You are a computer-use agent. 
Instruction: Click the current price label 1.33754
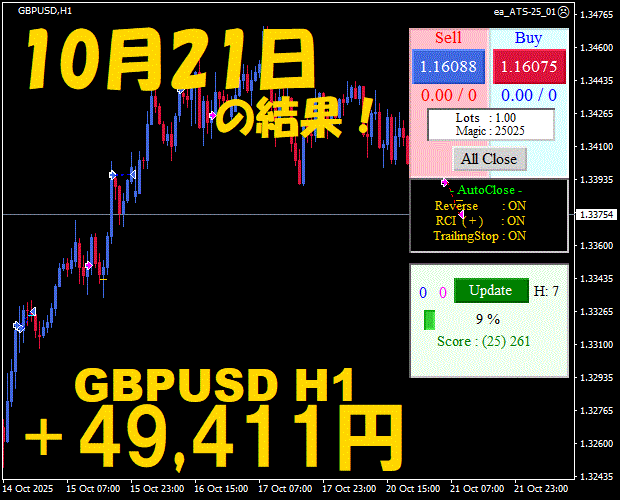(x=596, y=215)
